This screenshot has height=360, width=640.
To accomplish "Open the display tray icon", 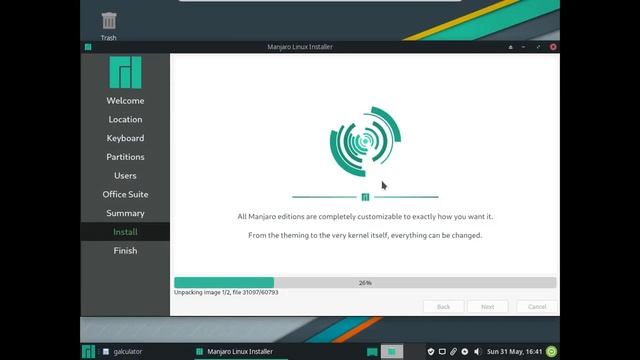I will 442,351.
